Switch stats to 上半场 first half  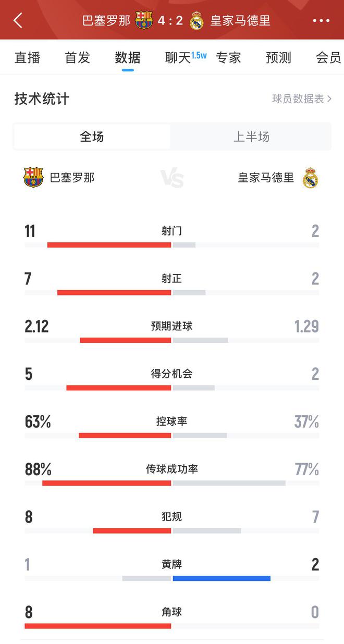pos(251,137)
